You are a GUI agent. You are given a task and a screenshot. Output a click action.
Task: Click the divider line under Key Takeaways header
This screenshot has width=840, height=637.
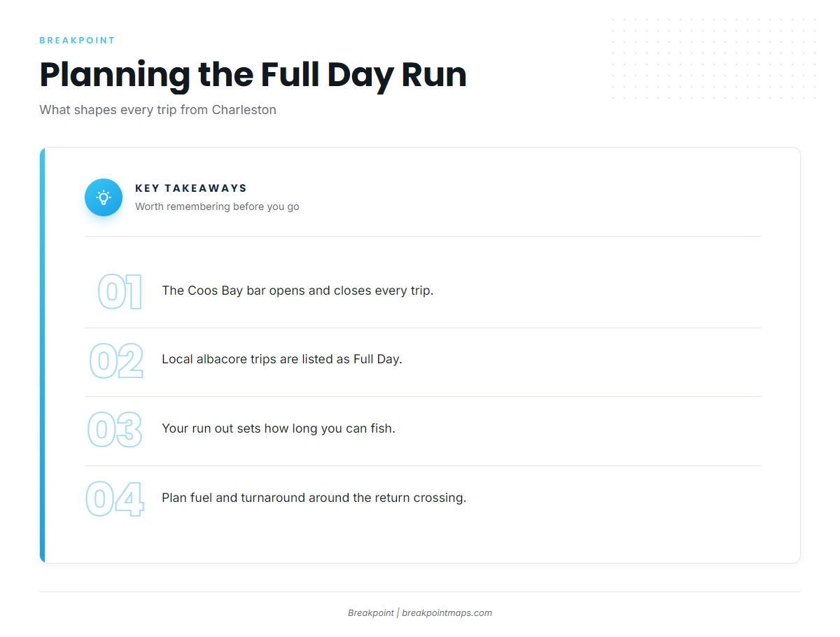[423, 237]
